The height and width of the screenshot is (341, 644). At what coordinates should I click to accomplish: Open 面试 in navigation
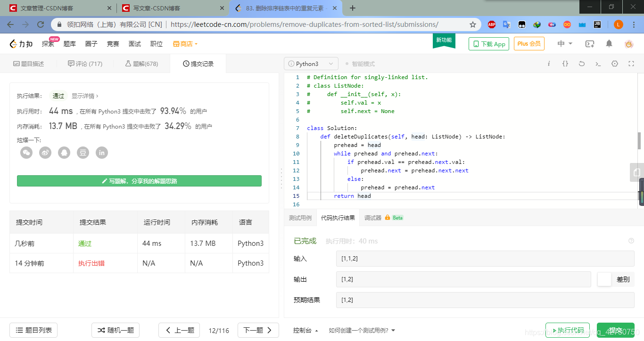[135, 44]
